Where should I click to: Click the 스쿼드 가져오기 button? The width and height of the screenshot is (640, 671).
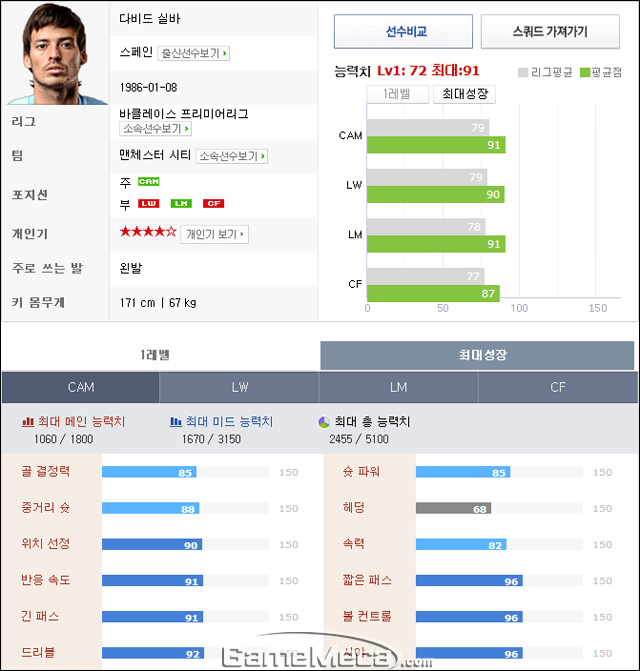[550, 31]
